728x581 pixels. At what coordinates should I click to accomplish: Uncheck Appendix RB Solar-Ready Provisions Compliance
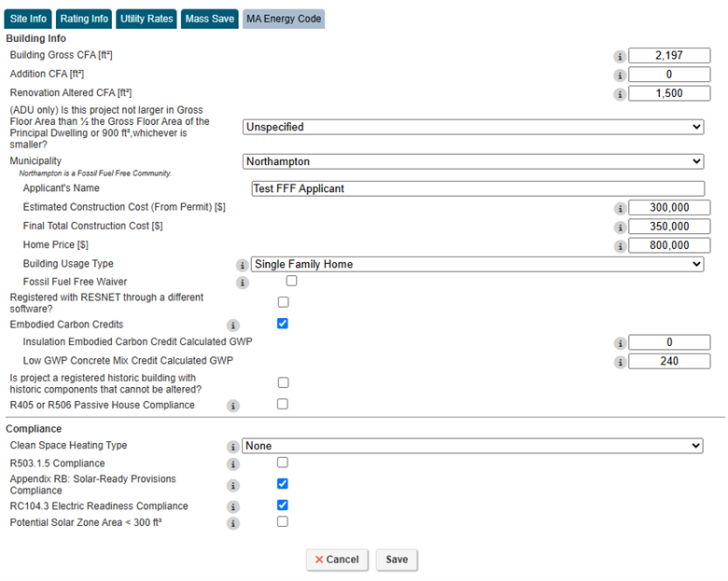(x=282, y=484)
